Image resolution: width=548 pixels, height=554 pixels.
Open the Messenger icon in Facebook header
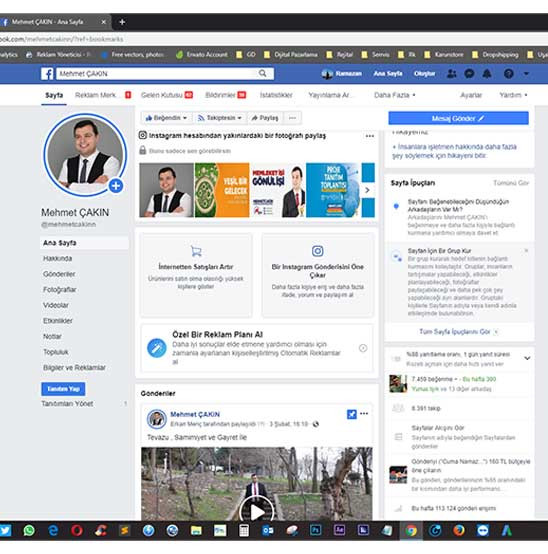[x=469, y=73]
